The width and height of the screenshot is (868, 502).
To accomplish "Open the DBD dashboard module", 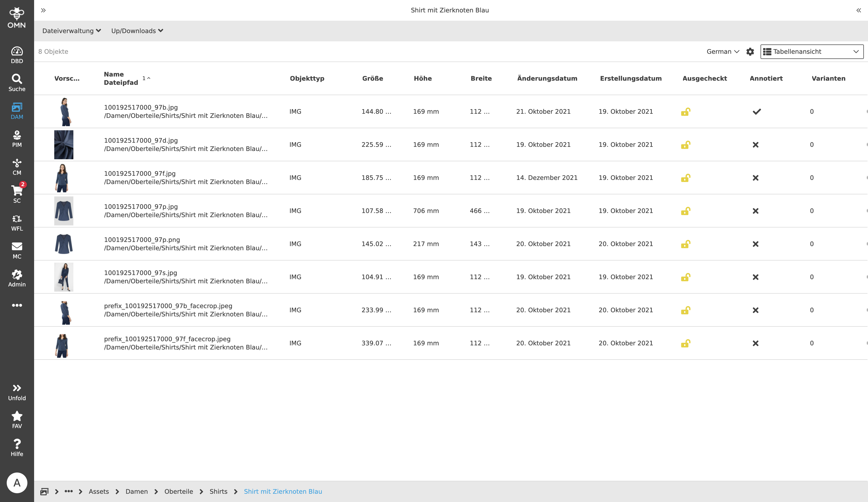I will (x=17, y=55).
